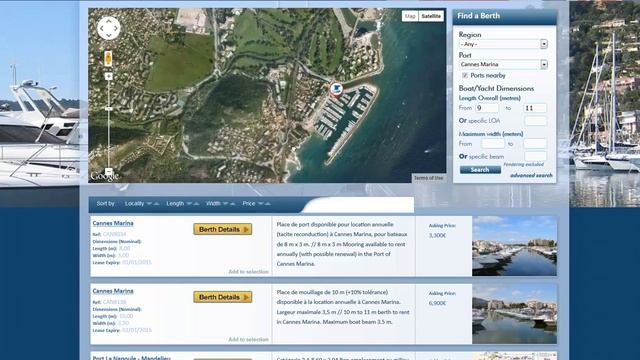Pan the map right with the navigation control
The image size is (640, 360).
(116, 28)
